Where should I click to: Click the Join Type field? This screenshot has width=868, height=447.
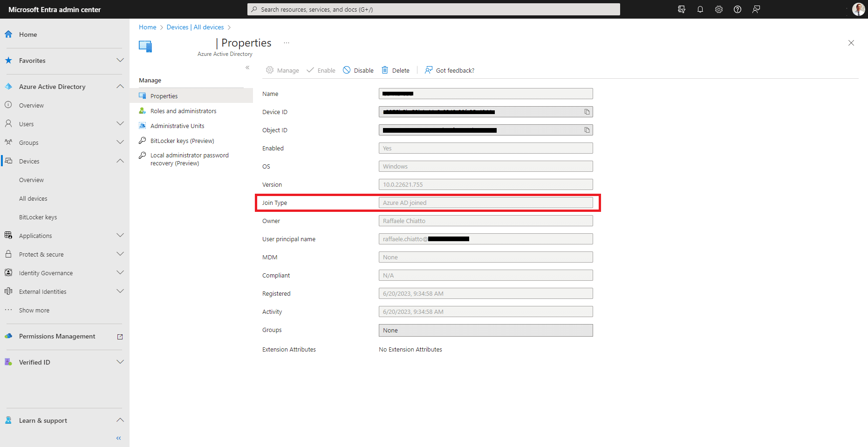(486, 203)
